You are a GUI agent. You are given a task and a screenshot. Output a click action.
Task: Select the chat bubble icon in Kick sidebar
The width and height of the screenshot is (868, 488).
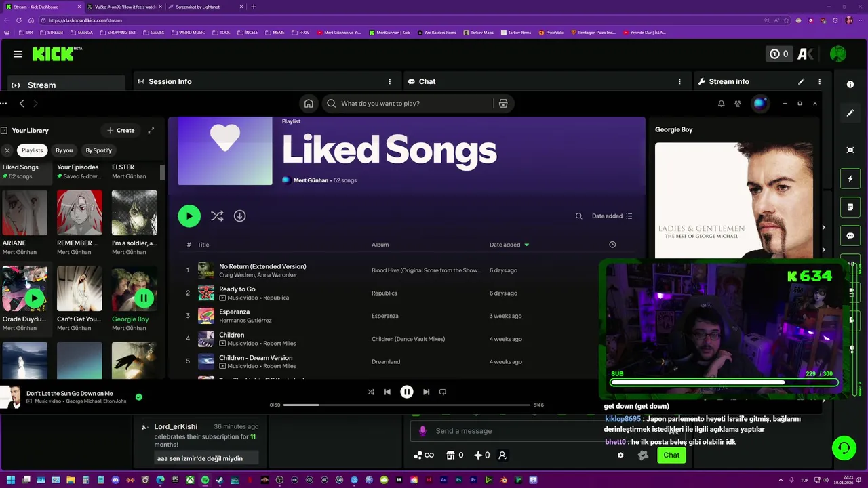pyautogui.click(x=850, y=235)
